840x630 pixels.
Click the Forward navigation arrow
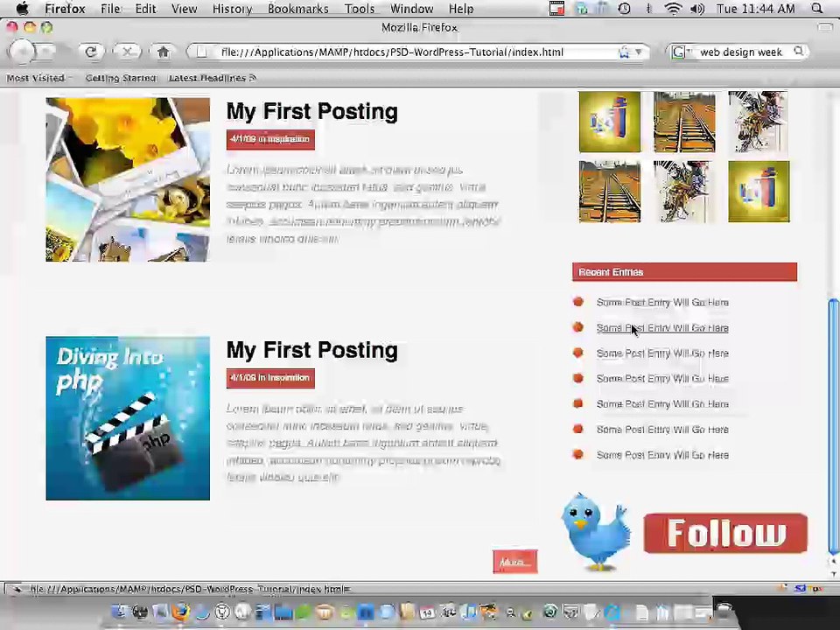point(46,52)
